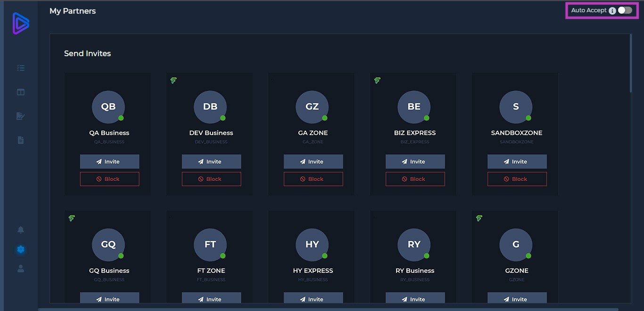The image size is (644, 311).
Task: Invite the GQ Business partner
Action: tap(109, 298)
